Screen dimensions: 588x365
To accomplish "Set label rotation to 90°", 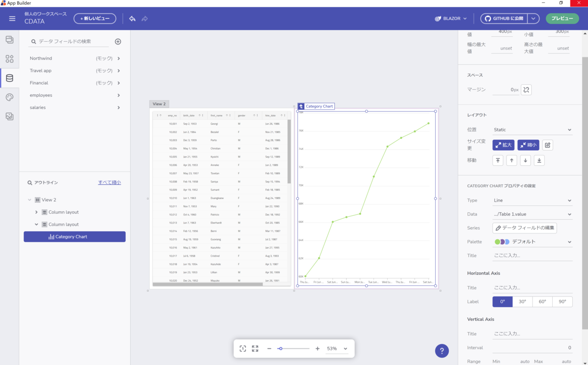I will (x=563, y=302).
